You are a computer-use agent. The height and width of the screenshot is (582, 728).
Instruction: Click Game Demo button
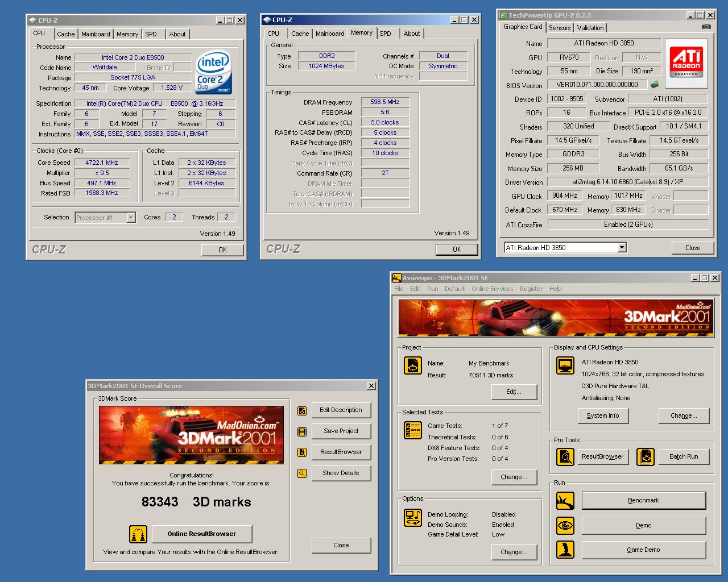coord(644,550)
